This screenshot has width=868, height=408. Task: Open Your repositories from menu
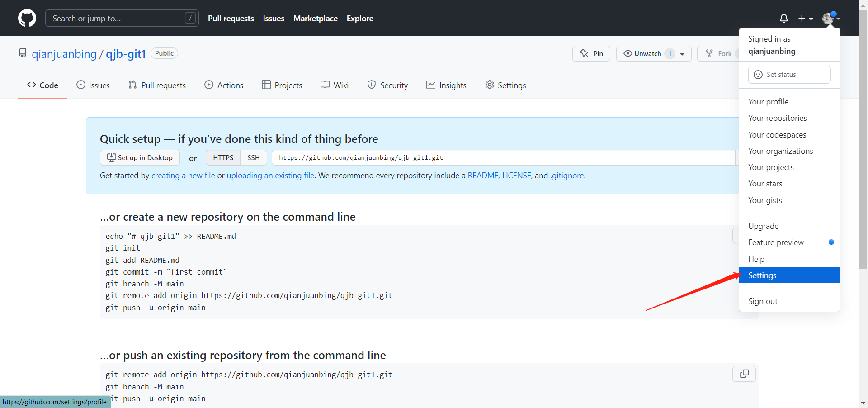(x=789, y=118)
